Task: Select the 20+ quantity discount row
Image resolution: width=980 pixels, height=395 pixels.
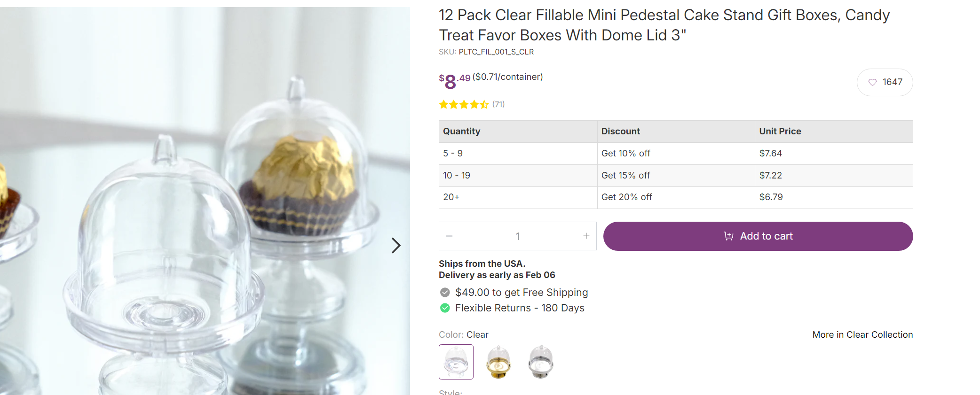Action: [675, 197]
